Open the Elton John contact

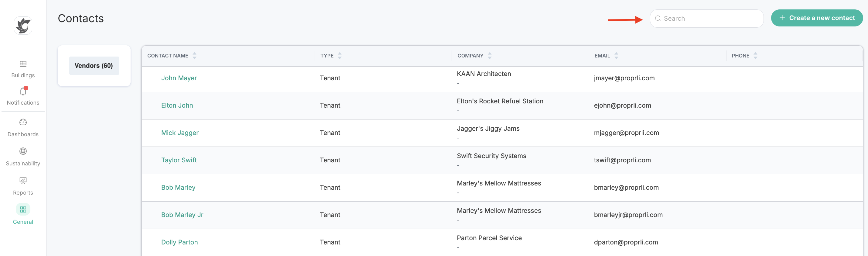click(177, 105)
